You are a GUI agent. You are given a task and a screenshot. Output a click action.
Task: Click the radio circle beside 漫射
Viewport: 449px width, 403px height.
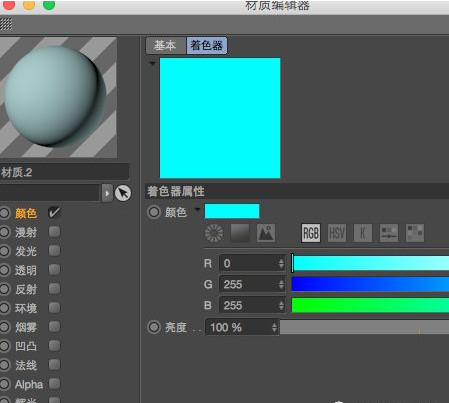(5, 232)
